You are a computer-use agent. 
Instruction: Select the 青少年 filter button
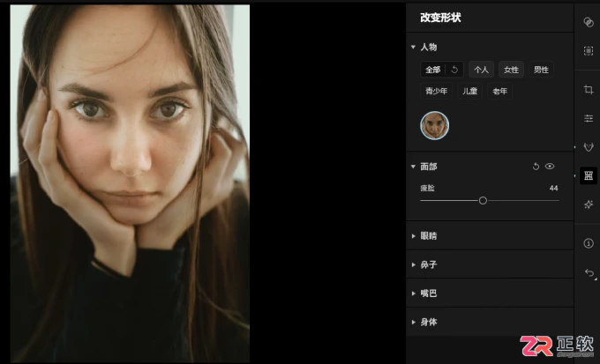click(x=437, y=91)
